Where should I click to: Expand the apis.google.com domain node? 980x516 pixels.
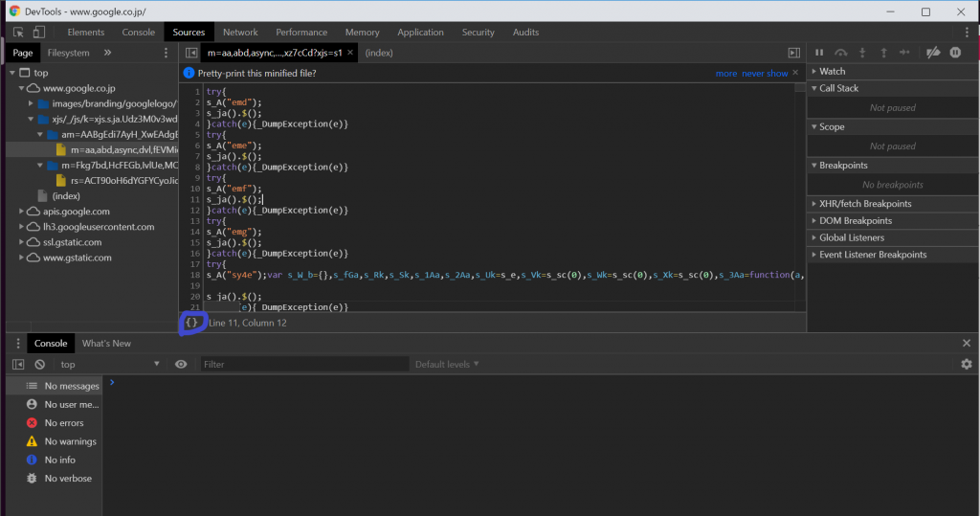point(22,212)
